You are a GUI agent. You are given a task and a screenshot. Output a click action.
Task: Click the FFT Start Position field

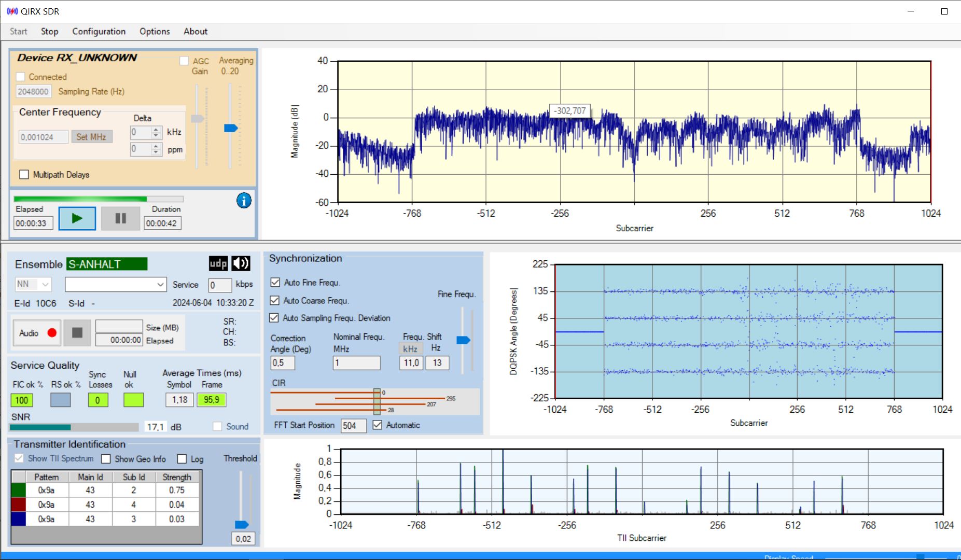(353, 426)
